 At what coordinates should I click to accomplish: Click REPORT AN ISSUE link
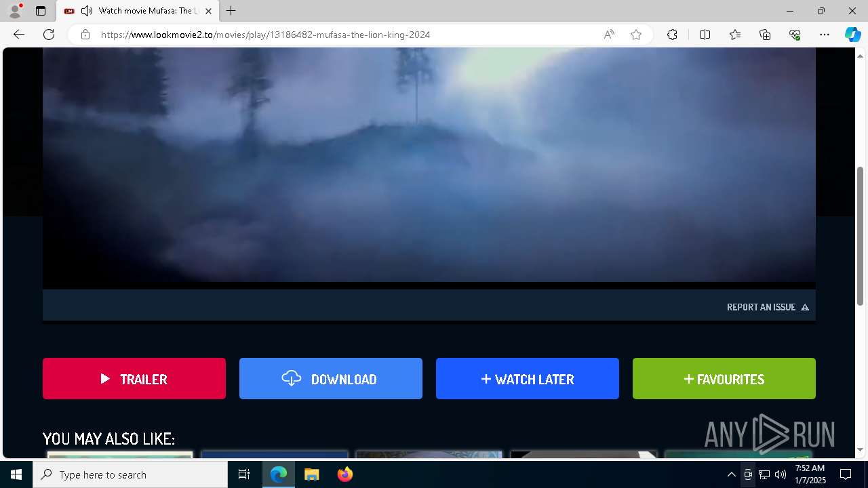pyautogui.click(x=768, y=307)
